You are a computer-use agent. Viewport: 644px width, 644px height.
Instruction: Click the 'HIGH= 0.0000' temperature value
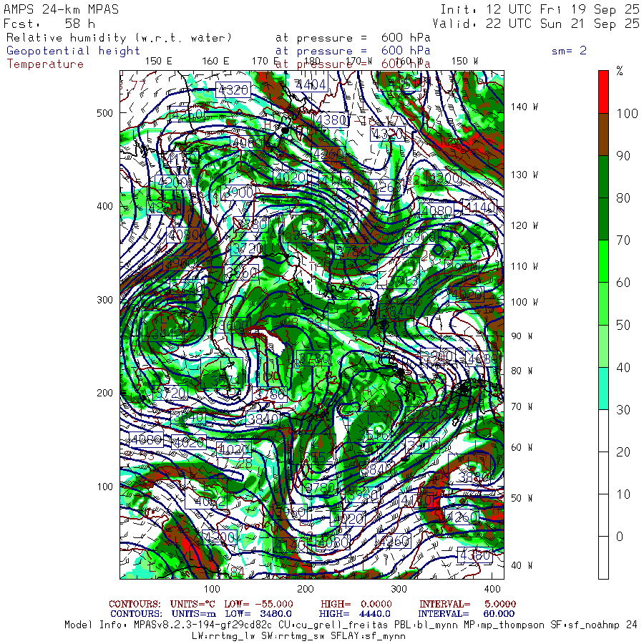[x=356, y=604]
